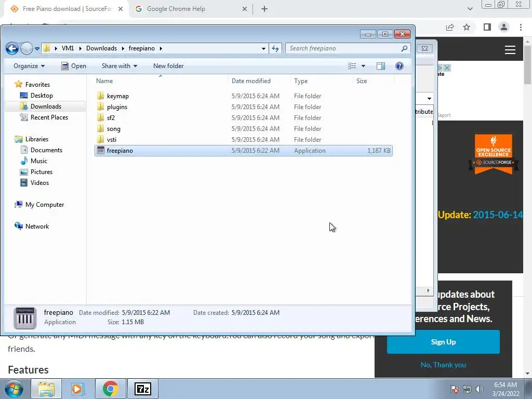
Task: Select Downloads in the address breadcrumb
Action: (101, 48)
